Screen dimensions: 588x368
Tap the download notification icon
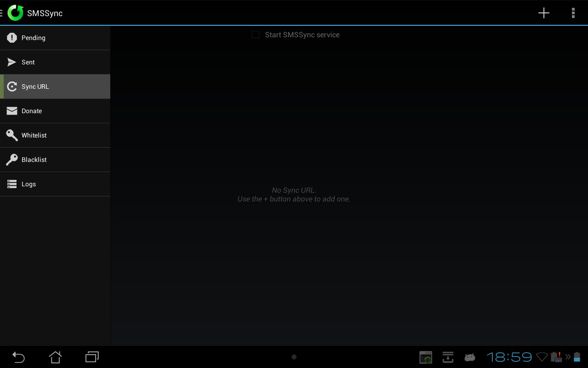[x=448, y=357]
